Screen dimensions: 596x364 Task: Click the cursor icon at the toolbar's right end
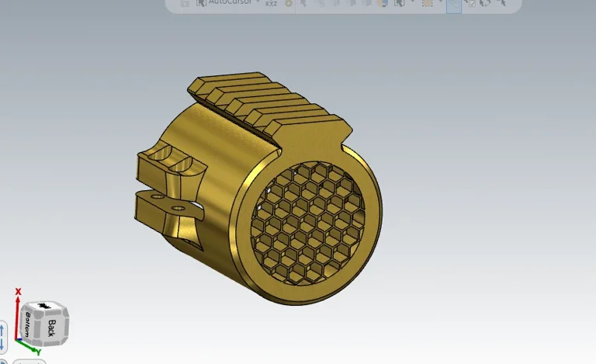tap(502, 3)
